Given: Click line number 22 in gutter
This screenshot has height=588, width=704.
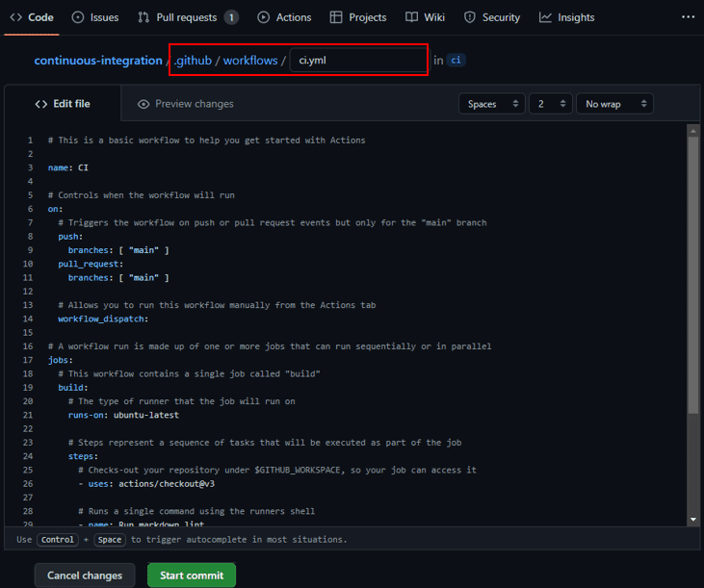Looking at the screenshot, I should 28,429.
